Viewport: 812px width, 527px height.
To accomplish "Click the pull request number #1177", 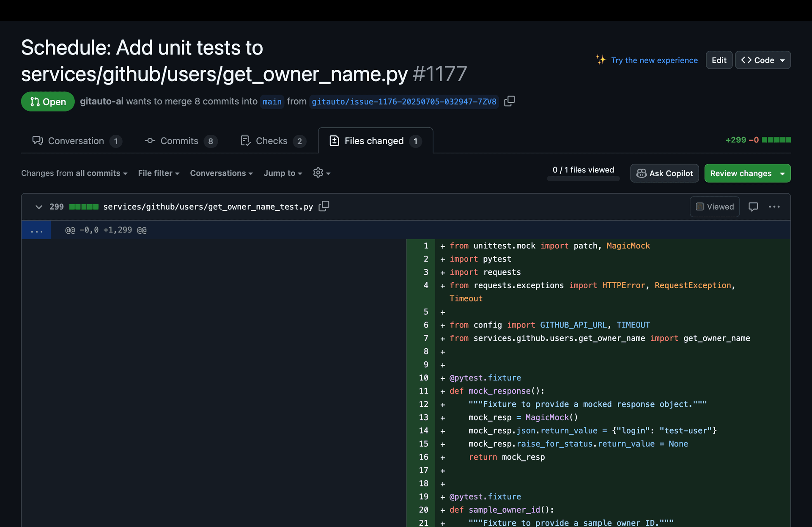I will click(x=440, y=74).
